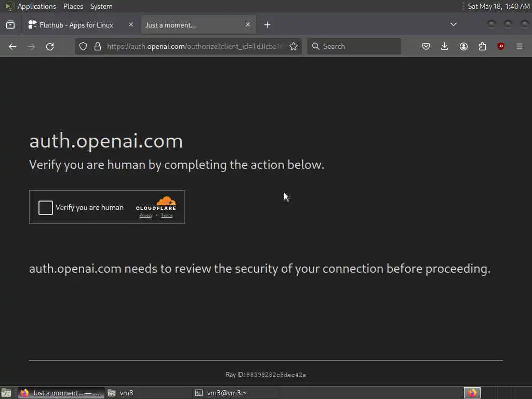This screenshot has width=532, height=399.
Task: Open the Firefox hamburger menu
Action: coord(520,46)
